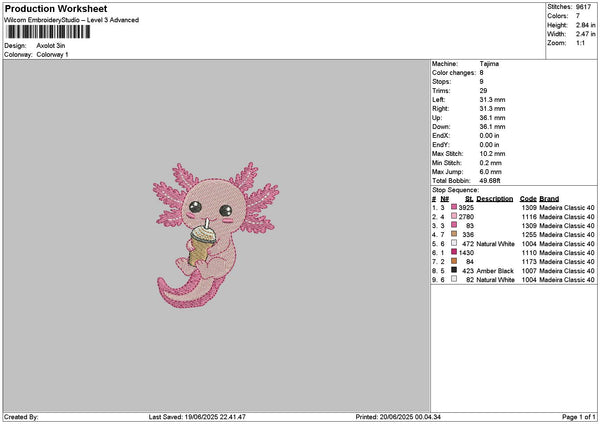Select the tan swatch in stop row 4
Viewport: 600px width, 424px height.
(454, 234)
